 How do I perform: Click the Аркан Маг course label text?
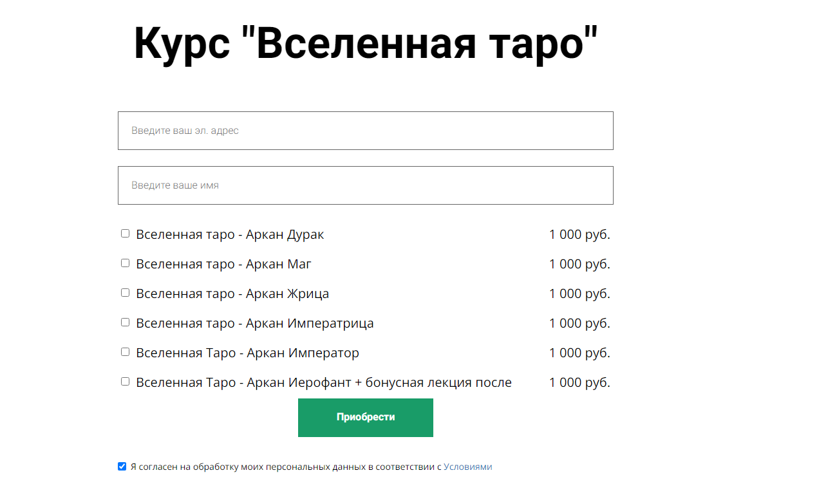click(223, 264)
